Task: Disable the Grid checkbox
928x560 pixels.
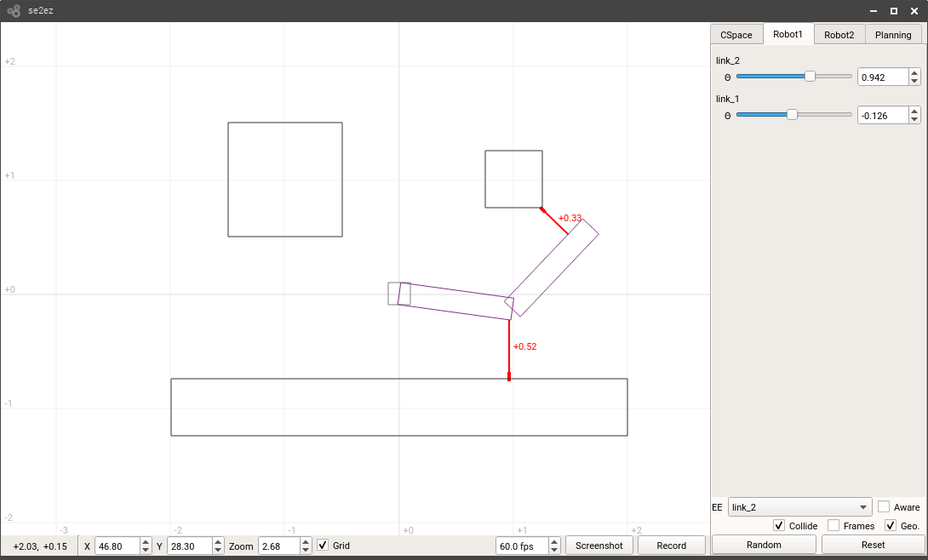Action: pos(323,546)
